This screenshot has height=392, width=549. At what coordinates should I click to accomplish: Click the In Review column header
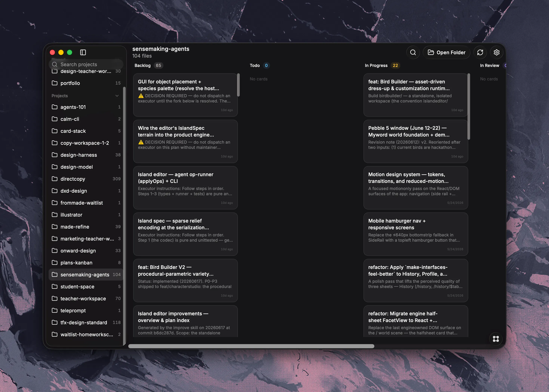coord(489,65)
